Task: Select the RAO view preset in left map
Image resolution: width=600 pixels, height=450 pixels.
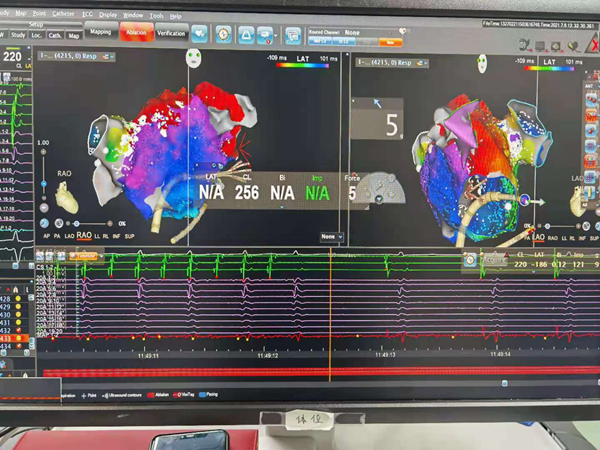Action: [x=84, y=235]
